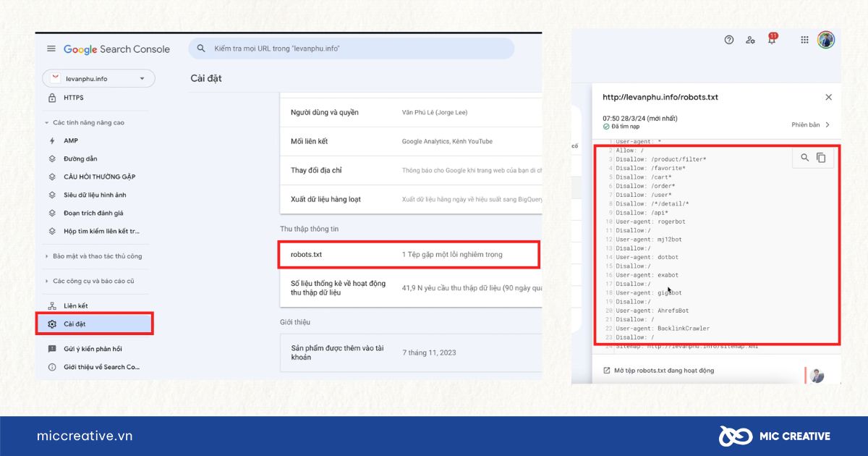868x456 pixels.
Task: Open the hamburger main menu
Action: pos(51,48)
